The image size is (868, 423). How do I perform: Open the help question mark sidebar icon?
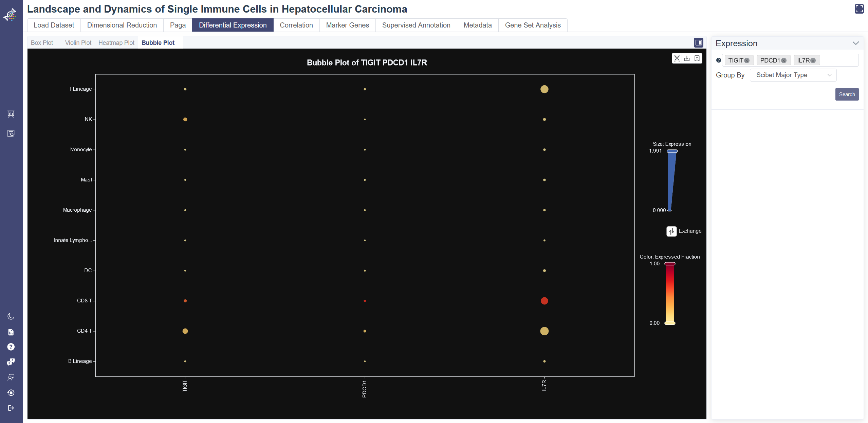coord(11,347)
